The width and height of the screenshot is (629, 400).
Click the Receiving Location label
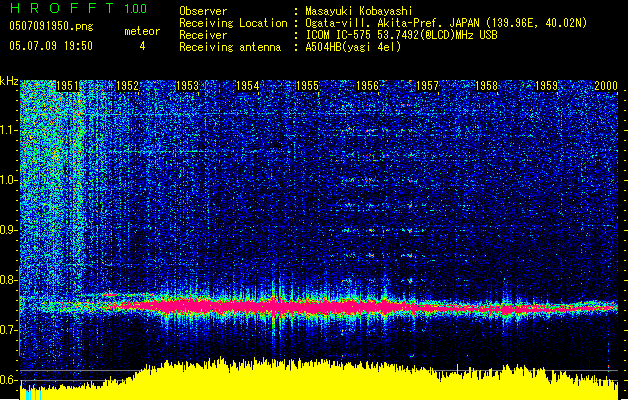click(233, 23)
